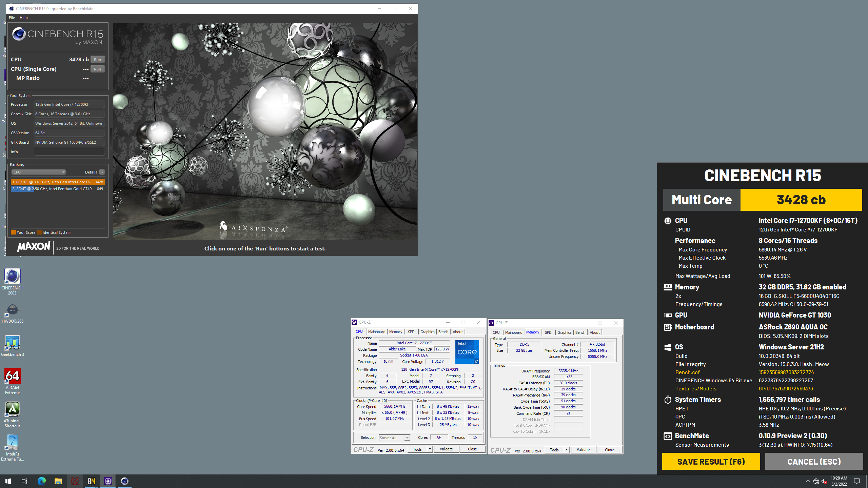Screen dimensions: 868x488
Task: Click the OS Windows logo icon in overlay
Action: tap(668, 347)
